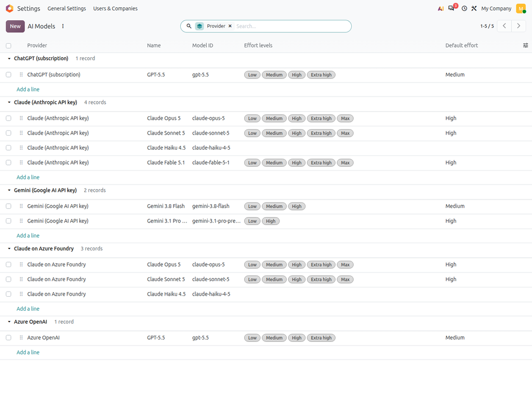Click the Low effort tag for Gemini 3.8 Flash

[x=252, y=206]
